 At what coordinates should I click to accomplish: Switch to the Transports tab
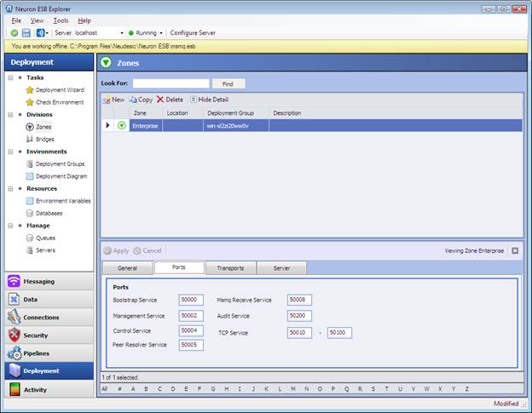click(231, 268)
